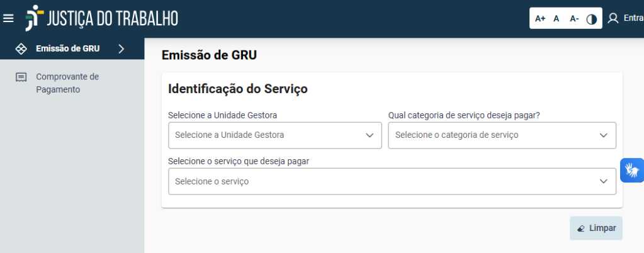Decrease font size with A-
The height and width of the screenshot is (253, 644).
(x=574, y=18)
